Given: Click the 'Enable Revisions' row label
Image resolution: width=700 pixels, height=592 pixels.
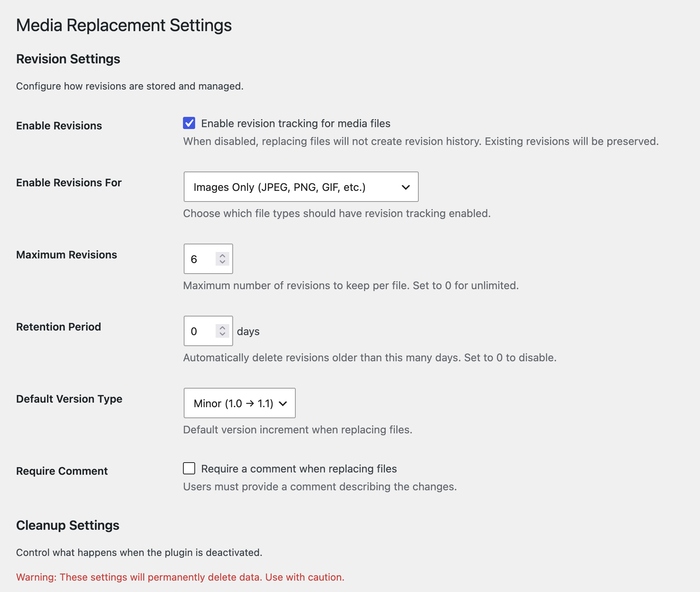Looking at the screenshot, I should (x=59, y=126).
